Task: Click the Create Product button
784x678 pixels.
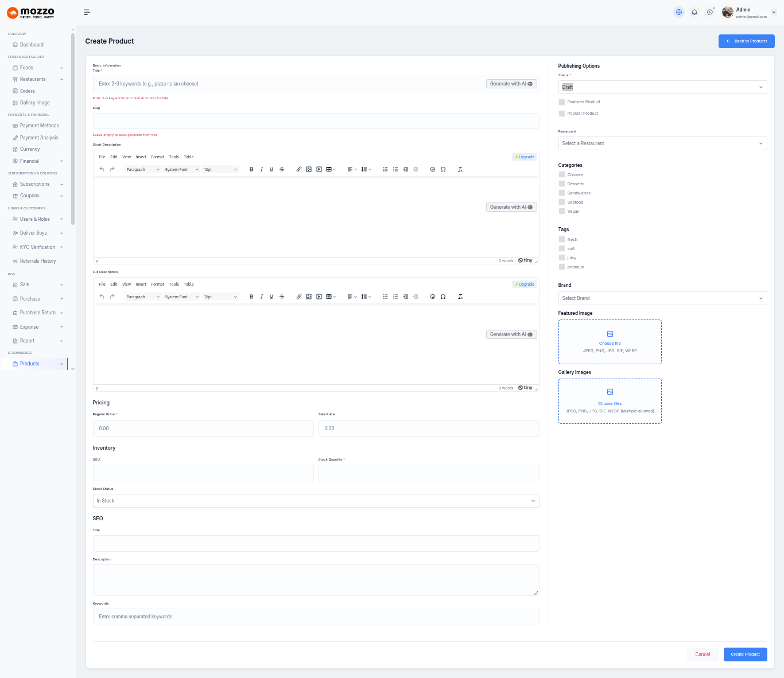Action: (745, 654)
